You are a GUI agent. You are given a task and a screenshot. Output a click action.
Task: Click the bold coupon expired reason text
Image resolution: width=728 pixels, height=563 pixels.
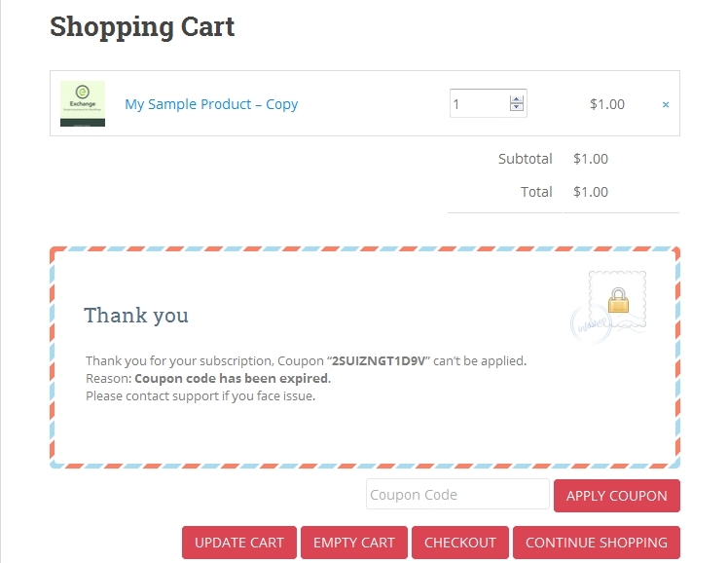coord(232,378)
